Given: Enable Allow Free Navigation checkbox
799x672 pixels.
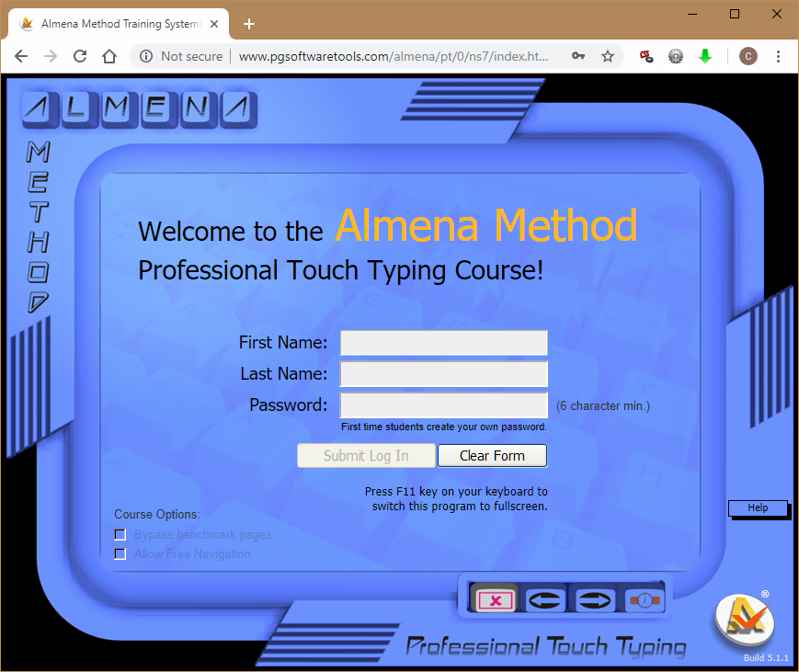Looking at the screenshot, I should click(120, 553).
